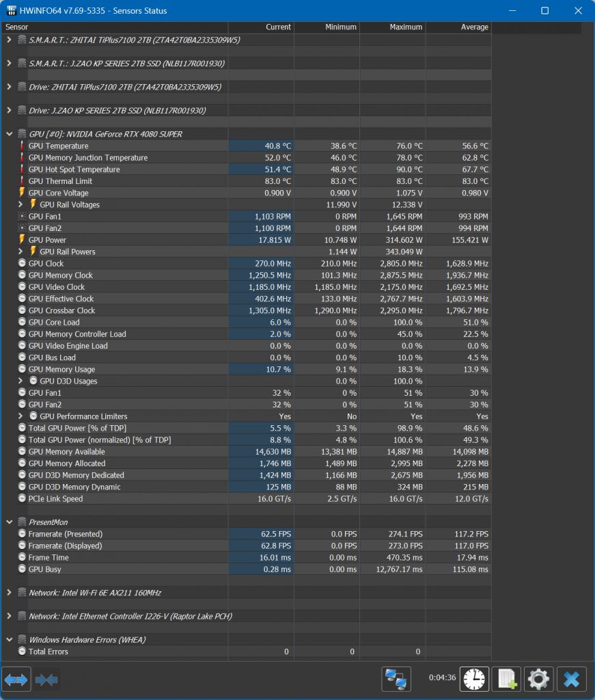
Task: Close sensors with the blue X icon
Action: (572, 679)
